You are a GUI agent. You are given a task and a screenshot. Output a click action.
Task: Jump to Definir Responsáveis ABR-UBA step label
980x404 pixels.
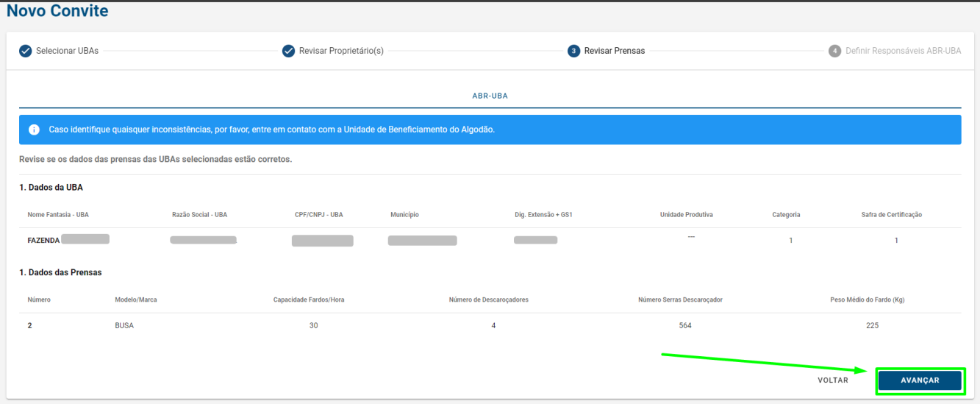click(903, 51)
